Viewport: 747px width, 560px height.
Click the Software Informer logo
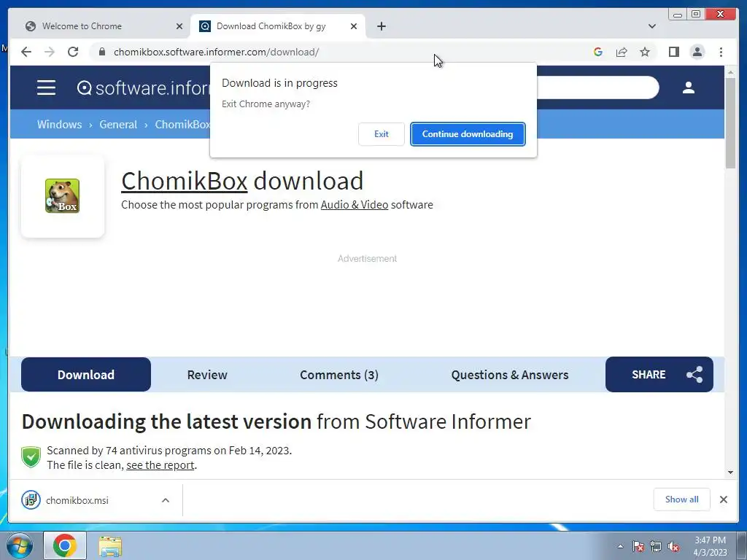143,88
